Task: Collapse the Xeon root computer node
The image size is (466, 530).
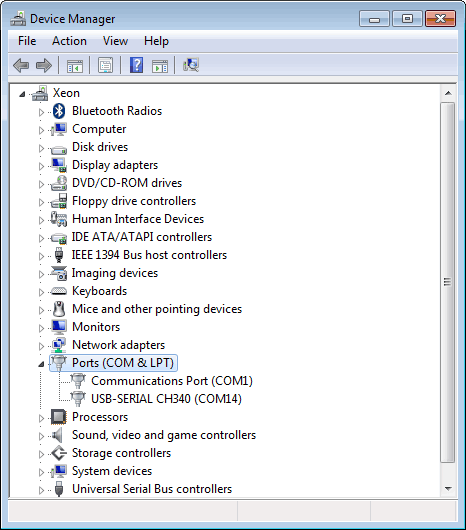Action: (x=22, y=94)
